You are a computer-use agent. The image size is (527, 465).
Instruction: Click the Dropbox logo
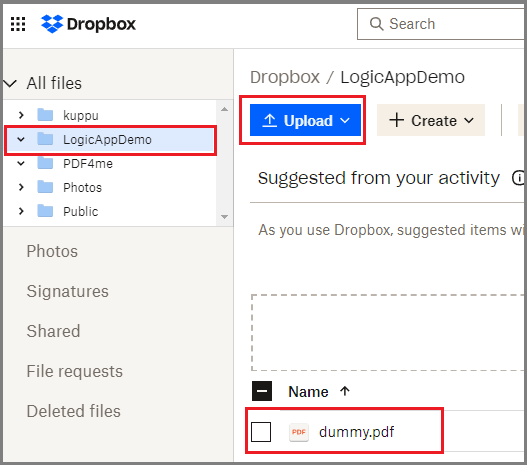88,24
